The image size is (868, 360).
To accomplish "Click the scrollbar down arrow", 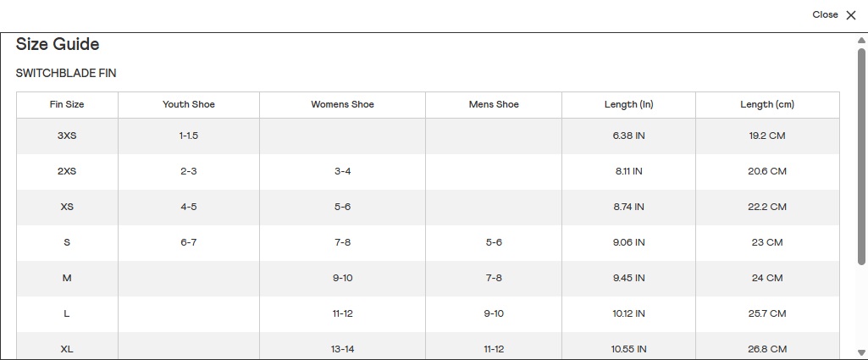I will click(x=861, y=352).
